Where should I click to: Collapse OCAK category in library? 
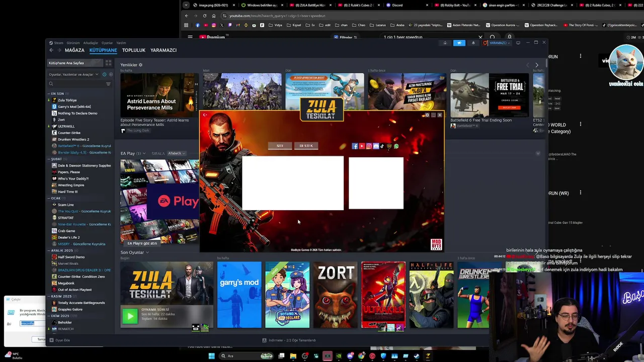click(49, 198)
